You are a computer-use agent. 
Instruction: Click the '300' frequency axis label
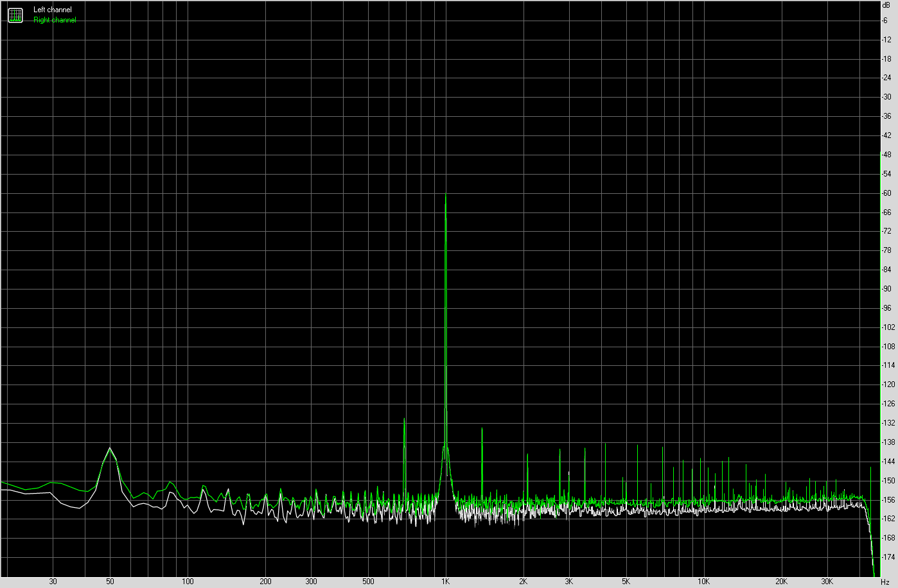(311, 582)
